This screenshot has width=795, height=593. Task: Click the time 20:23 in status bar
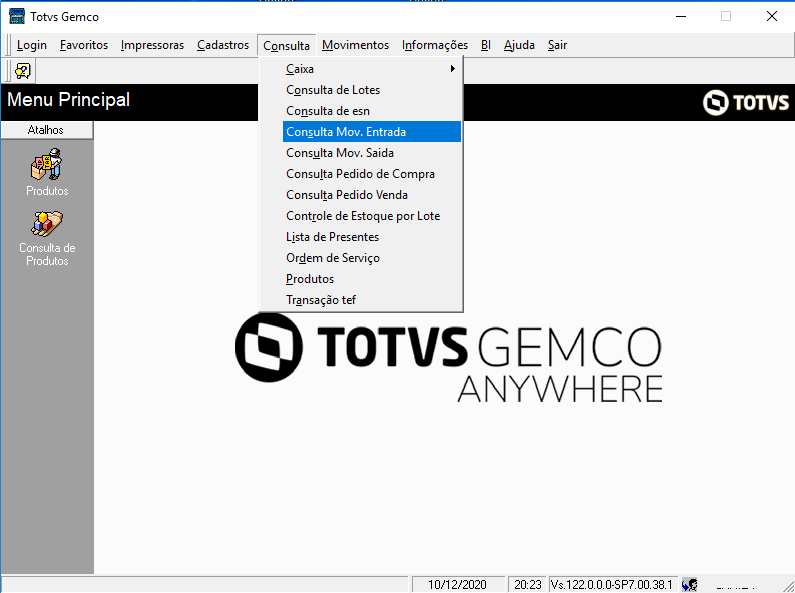(x=528, y=584)
